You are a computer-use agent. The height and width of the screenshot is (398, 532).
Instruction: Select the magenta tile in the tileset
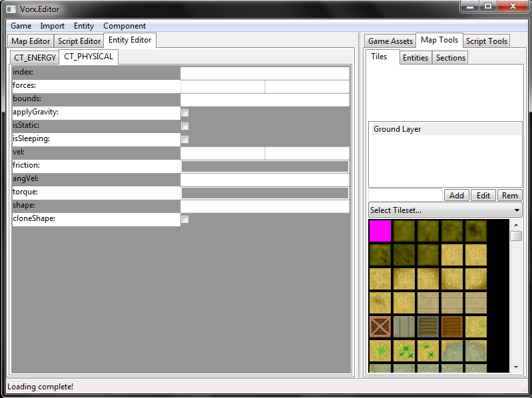click(x=380, y=231)
